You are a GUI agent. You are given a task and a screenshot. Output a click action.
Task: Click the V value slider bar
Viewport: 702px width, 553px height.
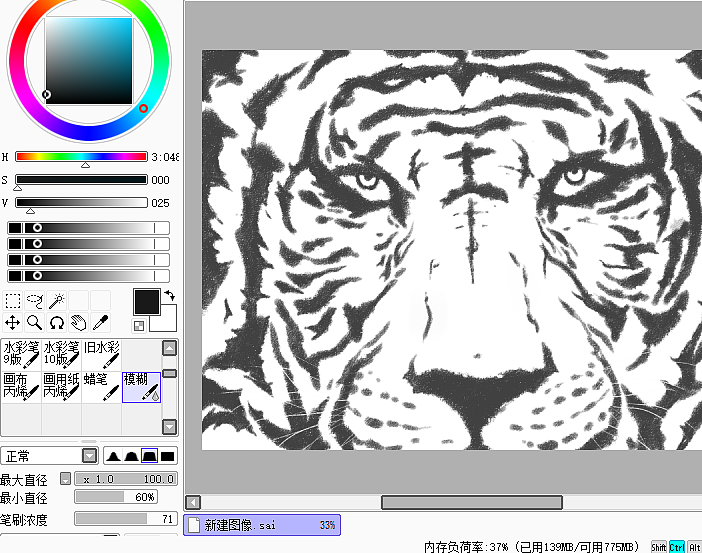pyautogui.click(x=81, y=202)
